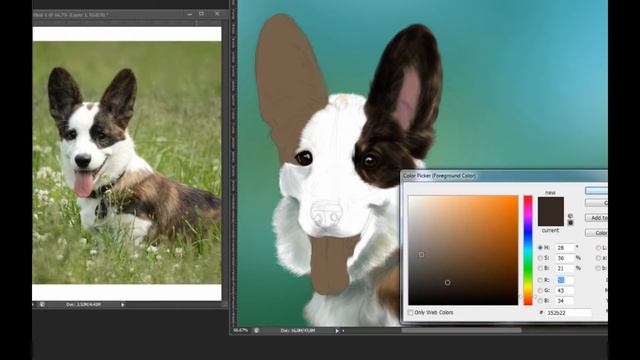Click the painting window status bar icon
The width and height of the screenshot is (640, 360).
coord(256,330)
